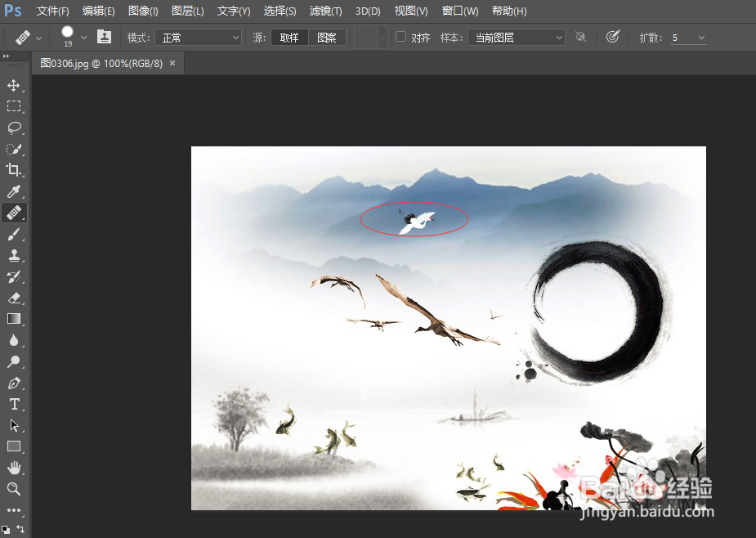
Task: Select the Lasso tool
Action: tap(14, 128)
